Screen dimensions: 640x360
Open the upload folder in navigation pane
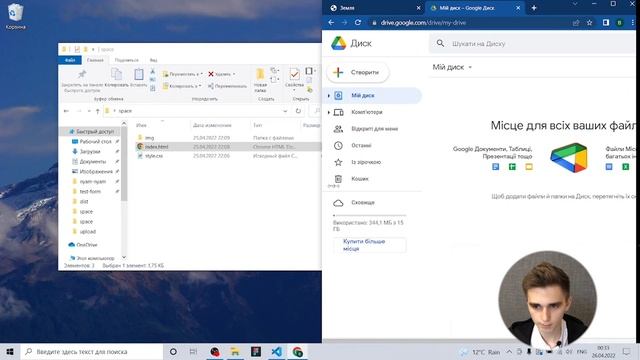(x=87, y=231)
